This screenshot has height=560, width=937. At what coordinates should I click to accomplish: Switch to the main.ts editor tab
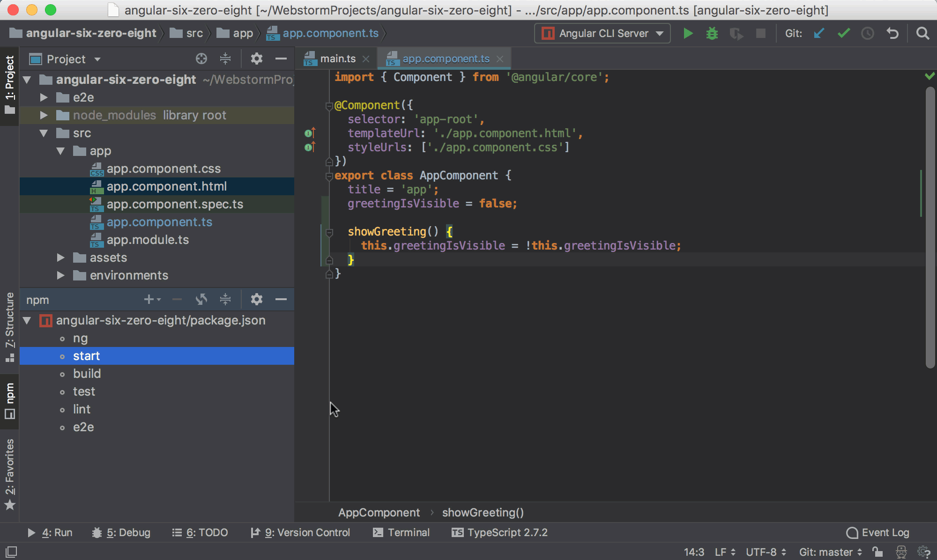(x=337, y=59)
